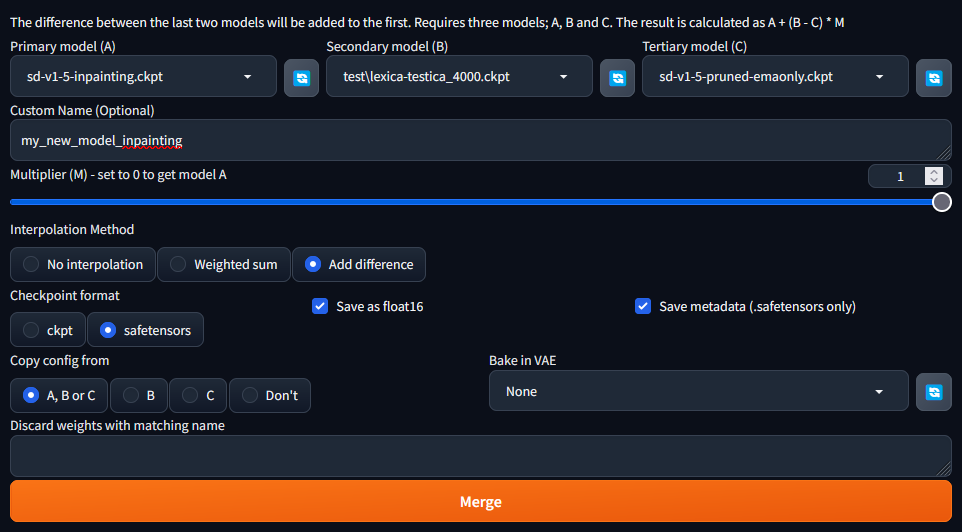The image size is (962, 532).
Task: Click the Discard weights text field
Action: click(480, 456)
